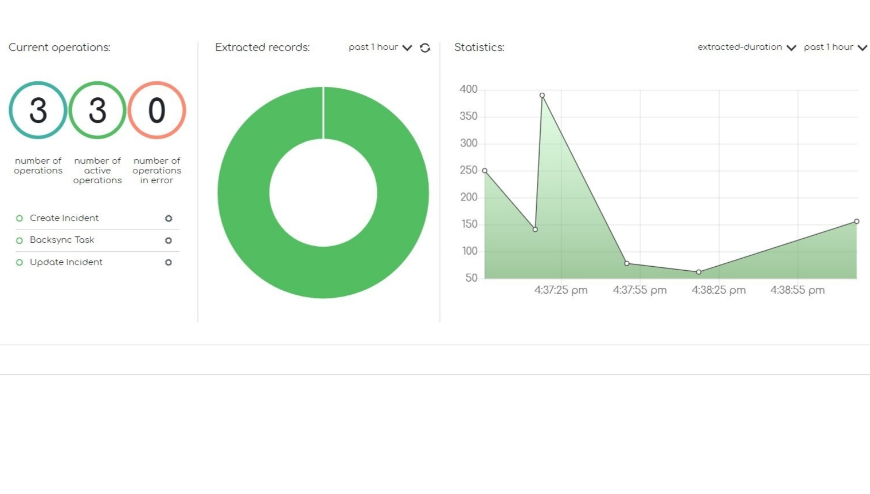Open the Update Incident operation

coord(66,262)
